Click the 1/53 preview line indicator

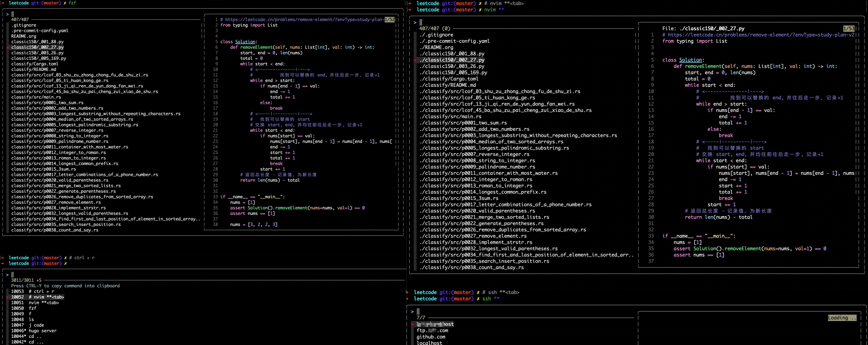click(849, 28)
